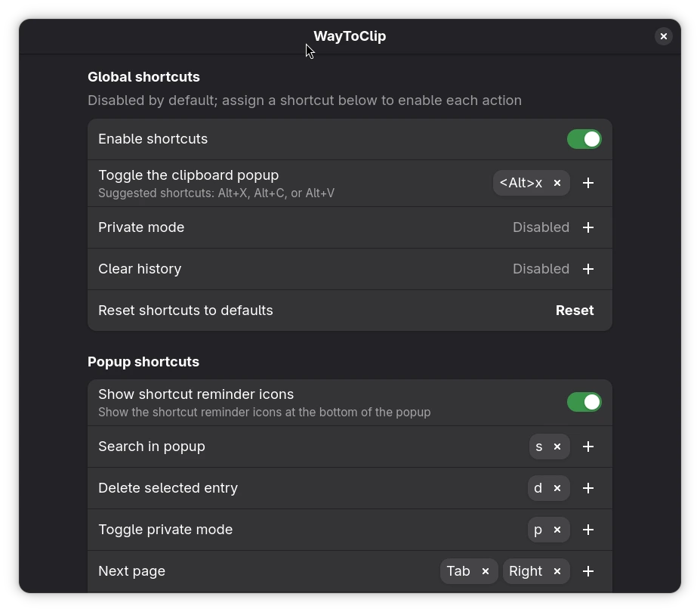Click the Tab key chip label
The height and width of the screenshot is (612, 700).
point(458,571)
